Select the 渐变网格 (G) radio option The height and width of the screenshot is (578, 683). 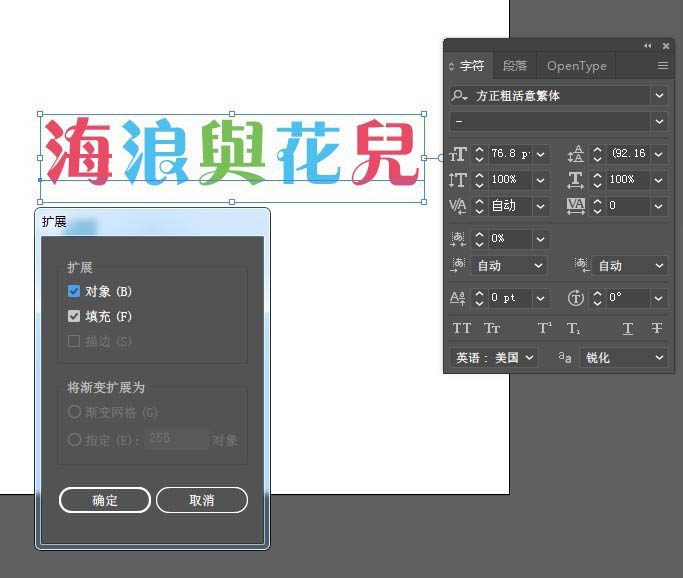74,412
